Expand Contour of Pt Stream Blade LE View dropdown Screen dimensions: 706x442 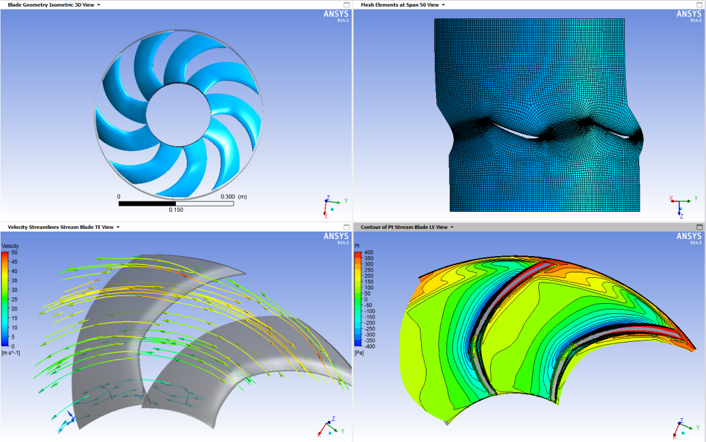452,227
